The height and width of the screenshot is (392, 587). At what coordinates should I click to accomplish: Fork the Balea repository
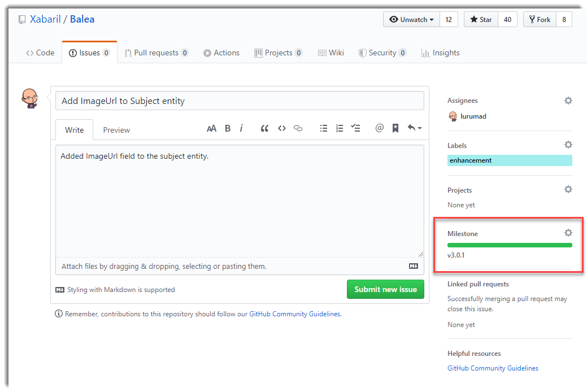[540, 19]
